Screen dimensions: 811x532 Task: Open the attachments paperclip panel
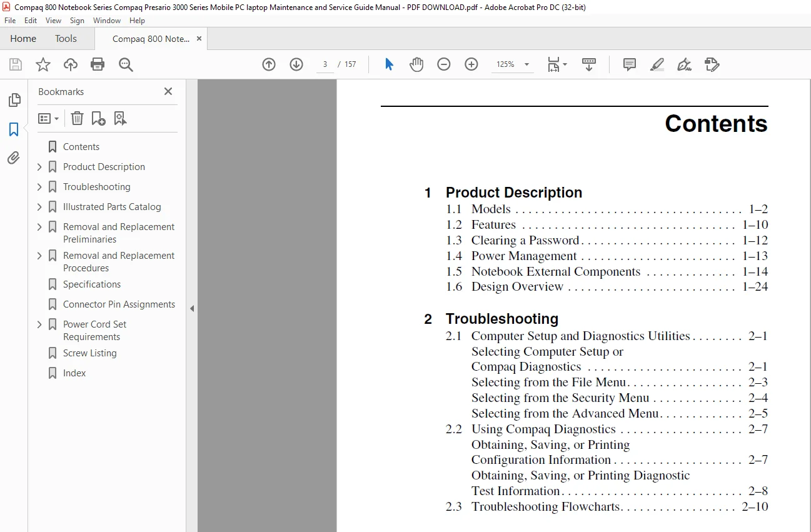tap(14, 158)
